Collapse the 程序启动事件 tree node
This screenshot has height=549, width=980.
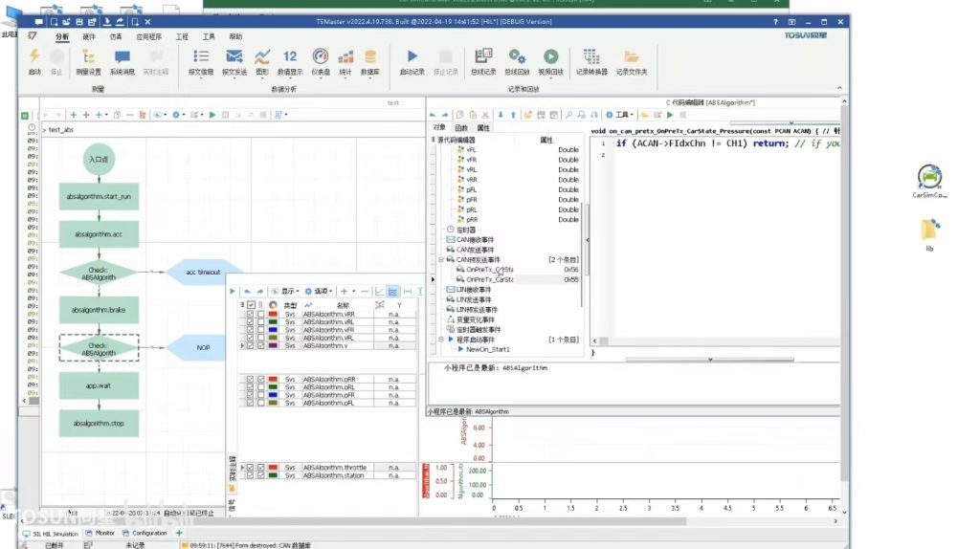(441, 340)
